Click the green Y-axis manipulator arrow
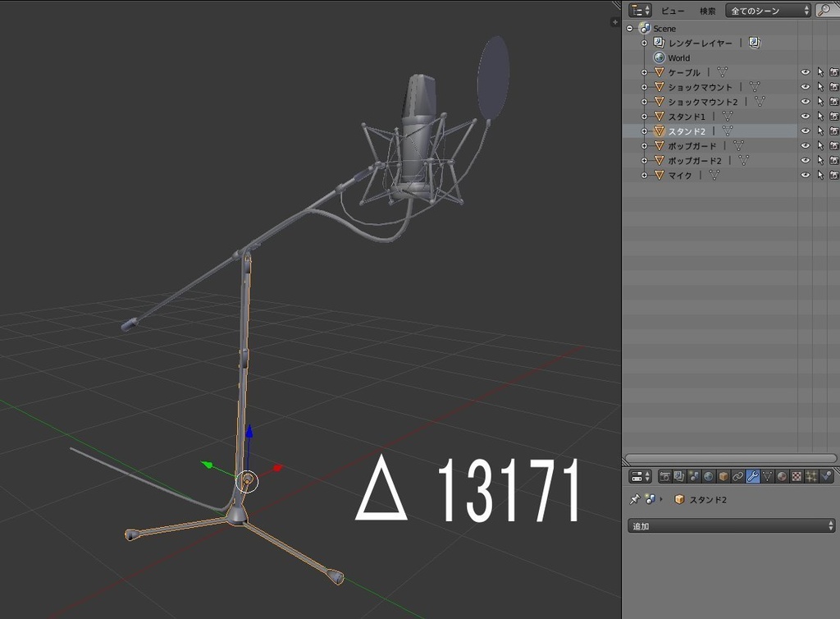 click(207, 464)
